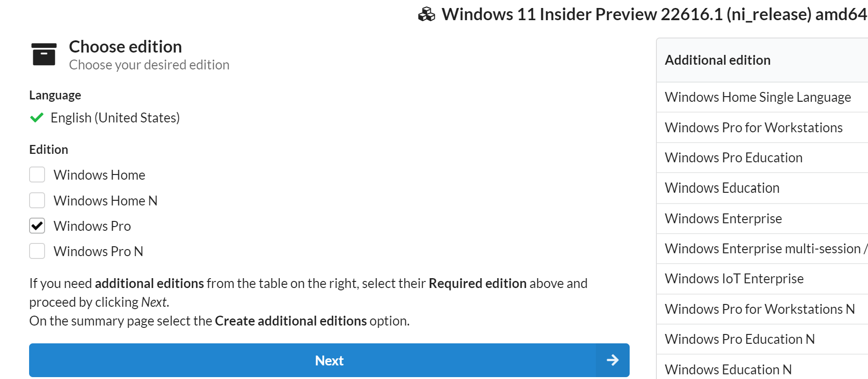
Task: Click the Next button
Action: coord(329,360)
